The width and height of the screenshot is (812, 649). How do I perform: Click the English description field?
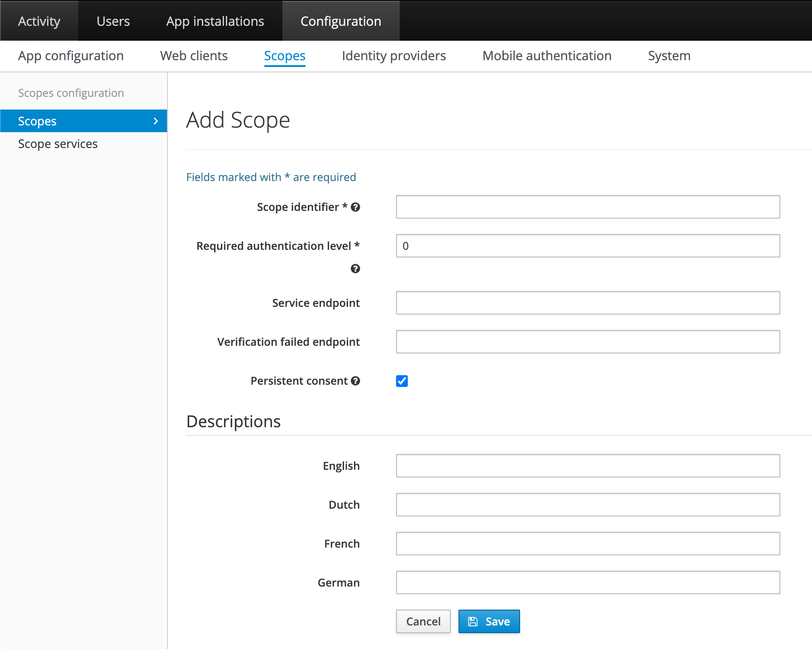[588, 466]
